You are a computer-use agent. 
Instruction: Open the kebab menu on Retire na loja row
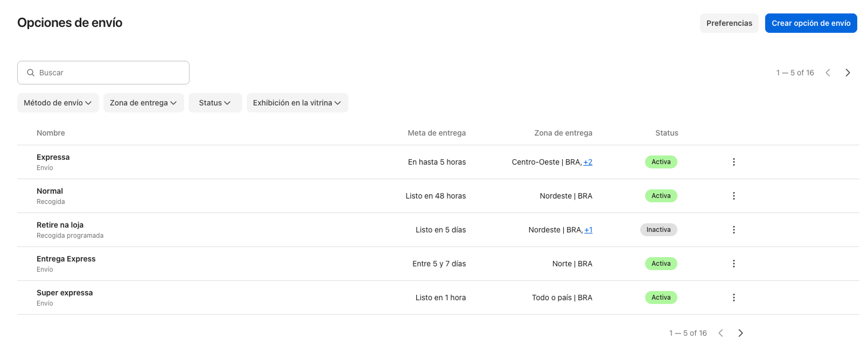[x=734, y=230]
